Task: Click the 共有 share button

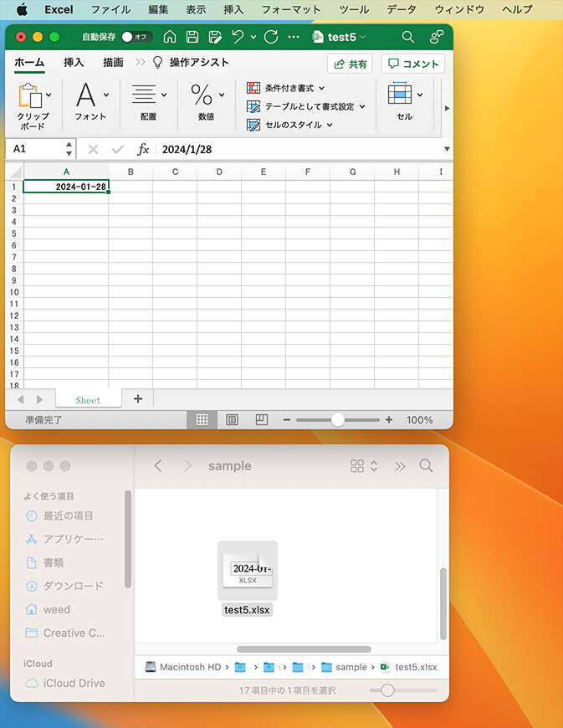Action: pos(350,64)
